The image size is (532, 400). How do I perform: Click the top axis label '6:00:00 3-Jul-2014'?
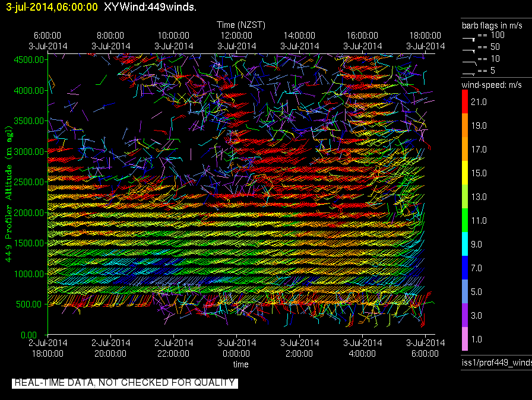(x=47, y=41)
